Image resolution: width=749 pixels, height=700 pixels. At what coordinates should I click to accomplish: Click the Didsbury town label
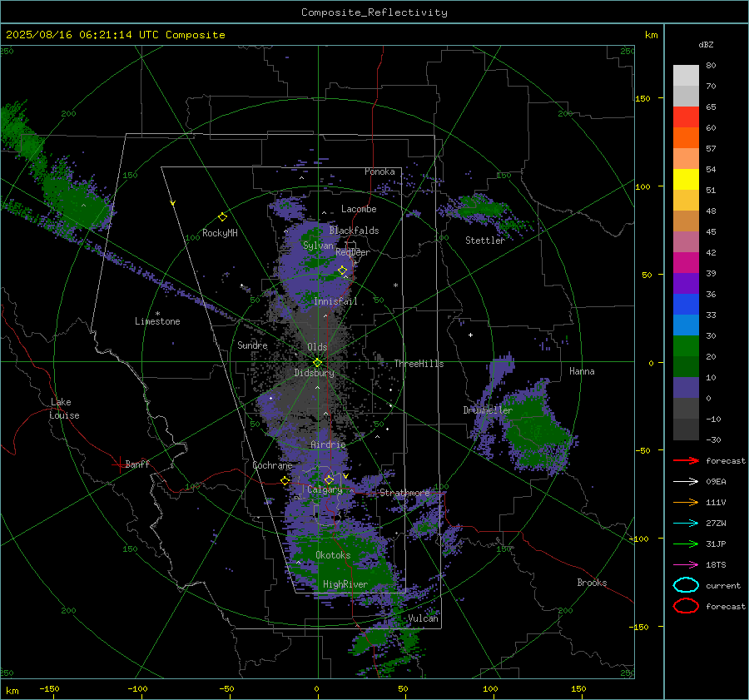314,373
